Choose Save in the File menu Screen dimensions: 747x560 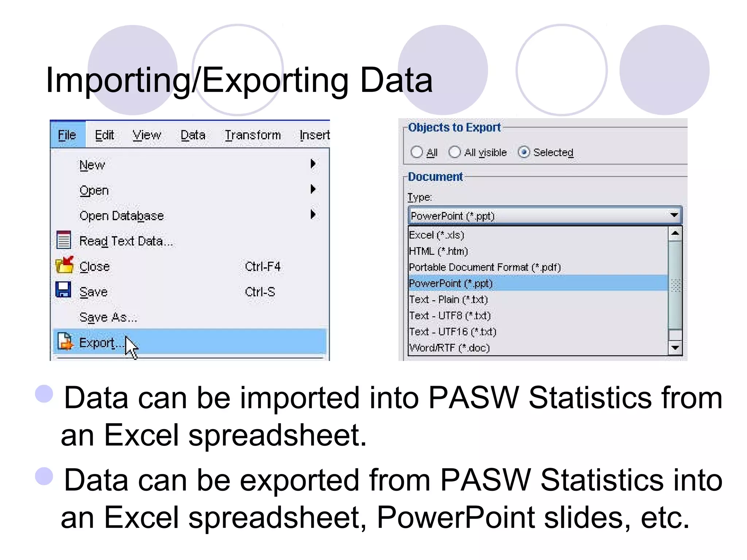click(x=190, y=292)
